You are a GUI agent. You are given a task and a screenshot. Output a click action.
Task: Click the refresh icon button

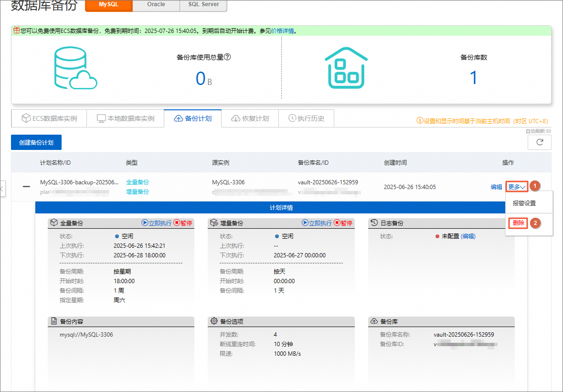[539, 142]
